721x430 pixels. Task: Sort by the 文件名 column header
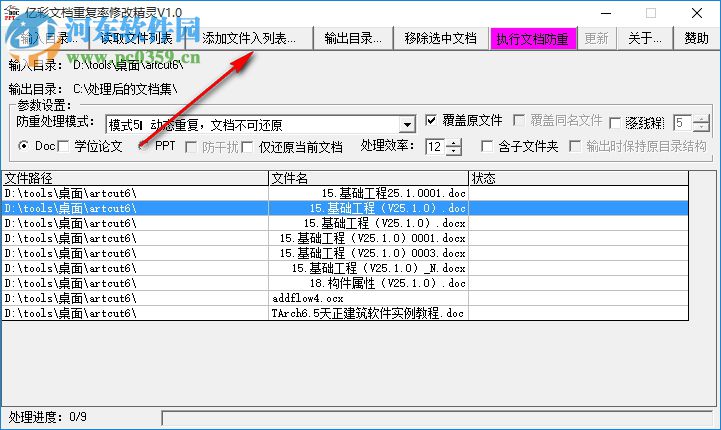pos(368,178)
